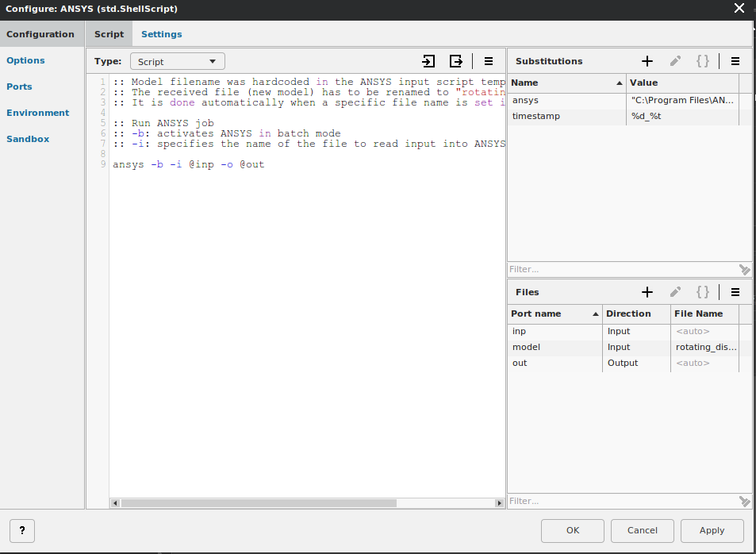This screenshot has width=756, height=554.
Task: Click Files curly braces icon
Action: click(x=703, y=292)
